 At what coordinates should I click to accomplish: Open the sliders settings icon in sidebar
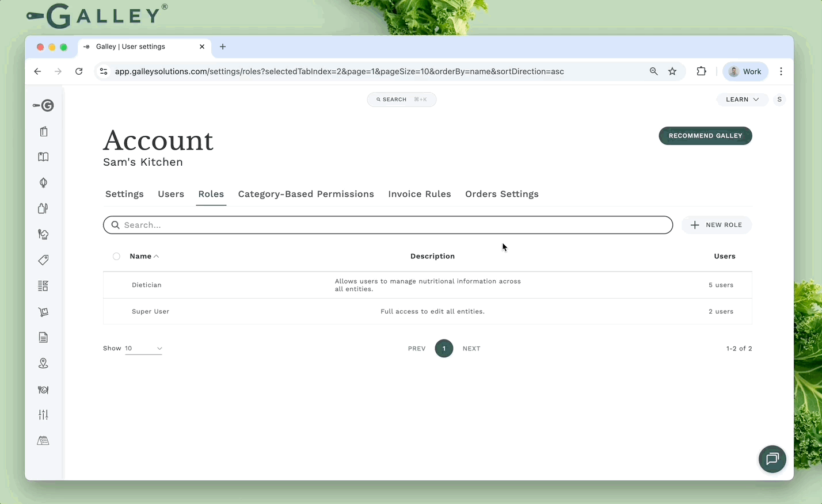43,415
